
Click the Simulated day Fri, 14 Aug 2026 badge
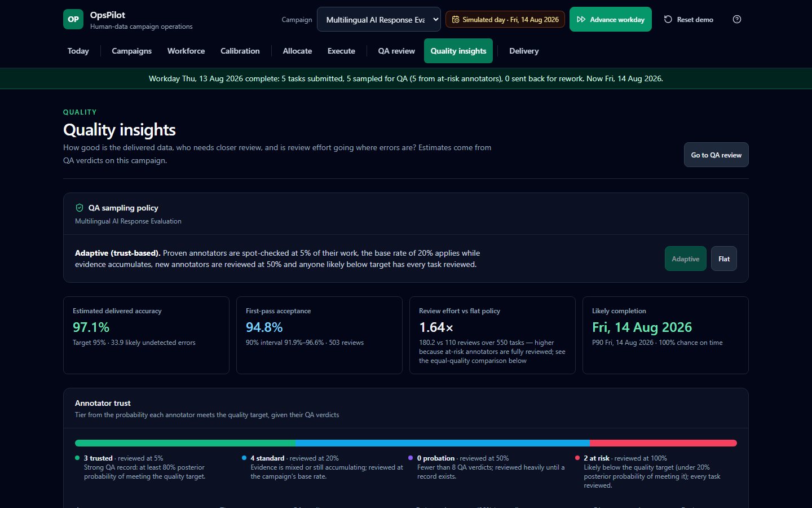click(x=505, y=19)
